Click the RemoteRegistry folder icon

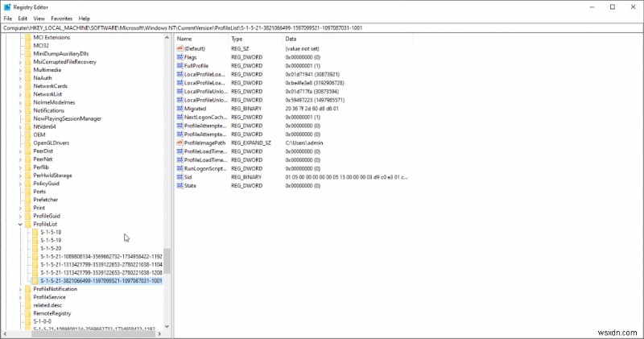[x=28, y=313]
